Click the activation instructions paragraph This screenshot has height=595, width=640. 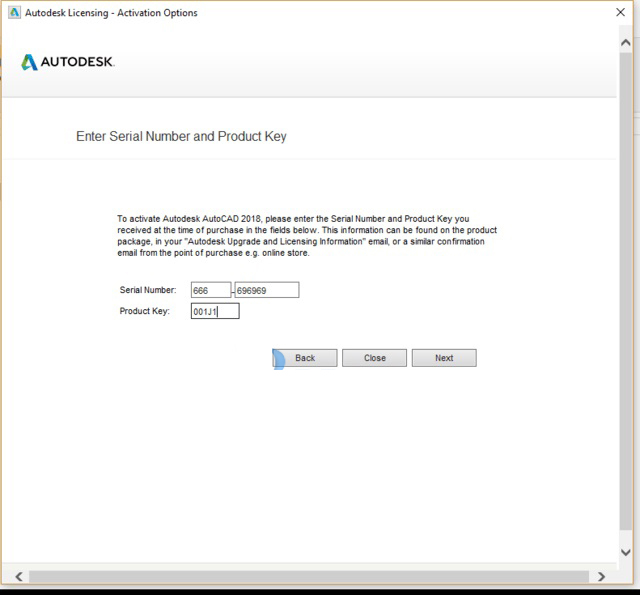pyautogui.click(x=306, y=235)
